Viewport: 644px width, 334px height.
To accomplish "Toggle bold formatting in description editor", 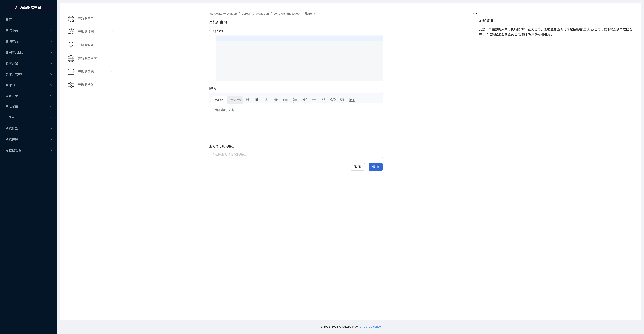I will click(257, 100).
